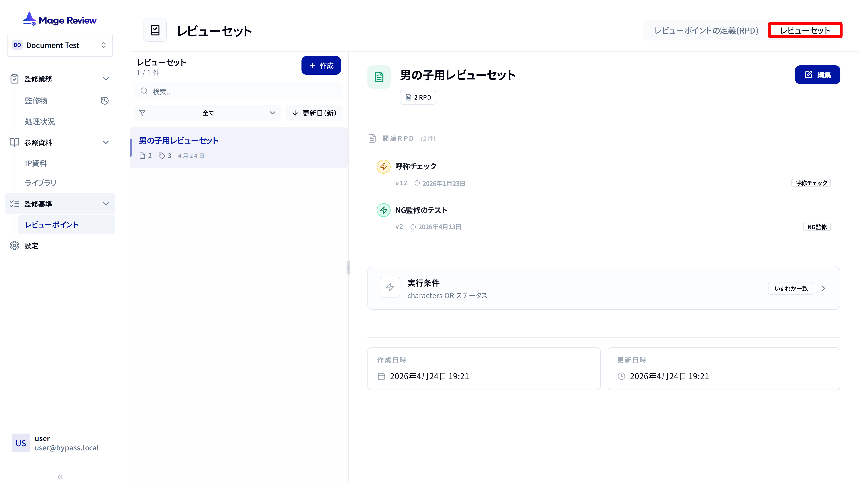Click the 設定 gear icon
868x492 pixels.
(14, 246)
